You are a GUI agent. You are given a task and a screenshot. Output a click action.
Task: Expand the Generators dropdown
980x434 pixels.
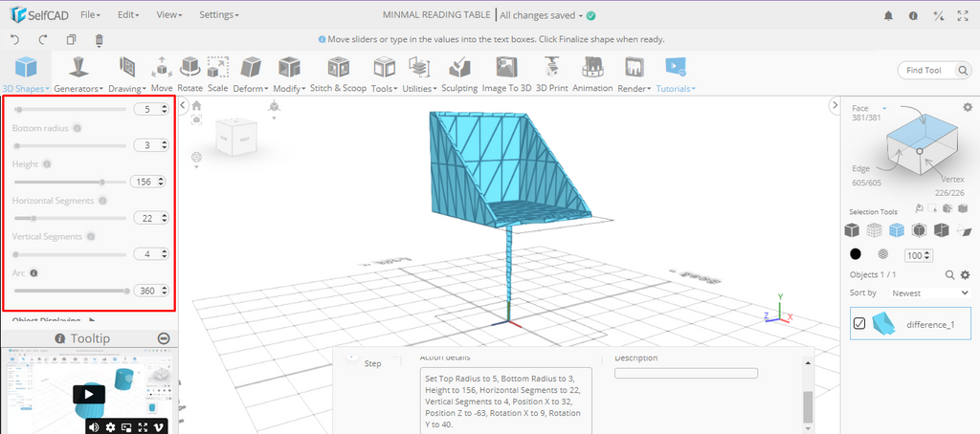tap(78, 88)
